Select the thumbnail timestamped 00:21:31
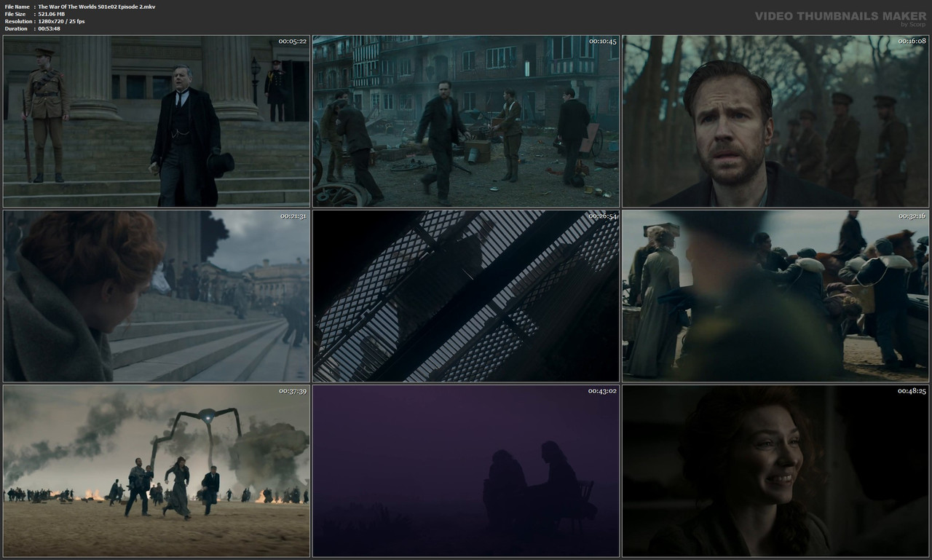 coord(157,296)
